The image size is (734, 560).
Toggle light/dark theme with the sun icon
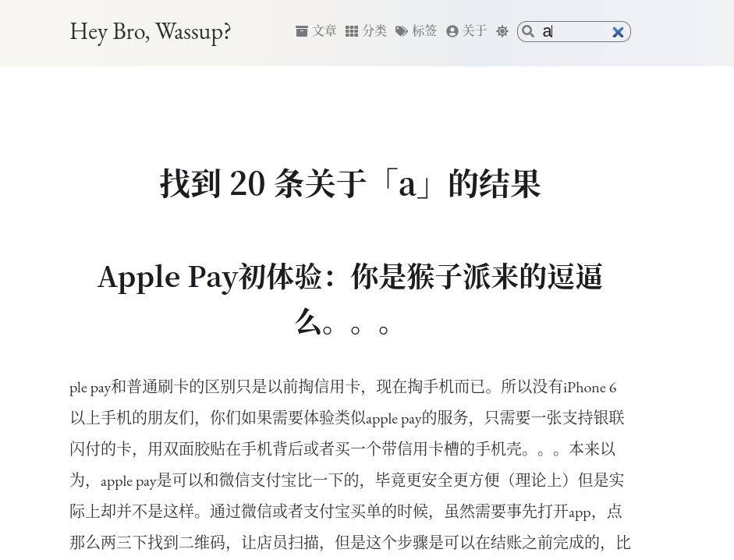tap(502, 31)
